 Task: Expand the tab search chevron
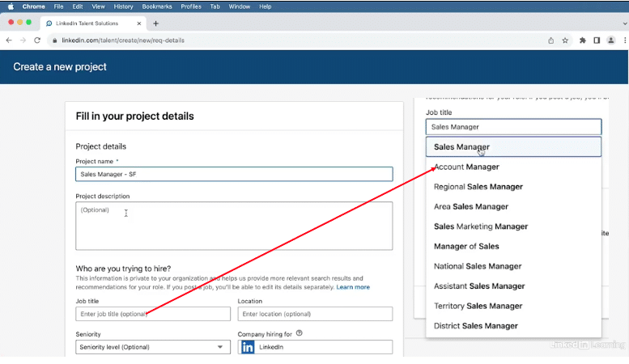(x=625, y=23)
